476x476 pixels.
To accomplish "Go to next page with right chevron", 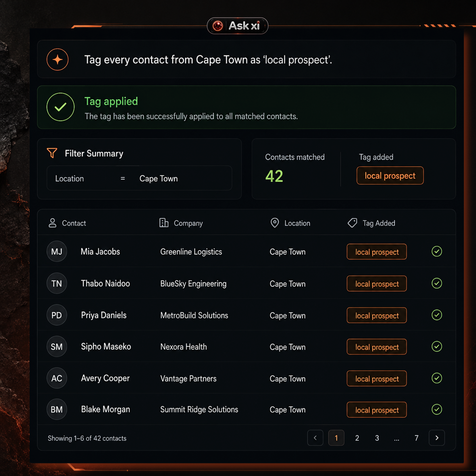I will click(x=437, y=438).
